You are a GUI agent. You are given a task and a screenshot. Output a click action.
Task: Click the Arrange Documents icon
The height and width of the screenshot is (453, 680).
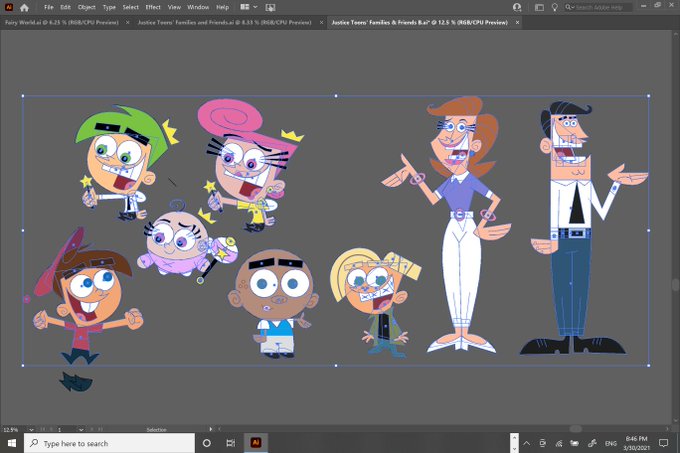coord(245,7)
